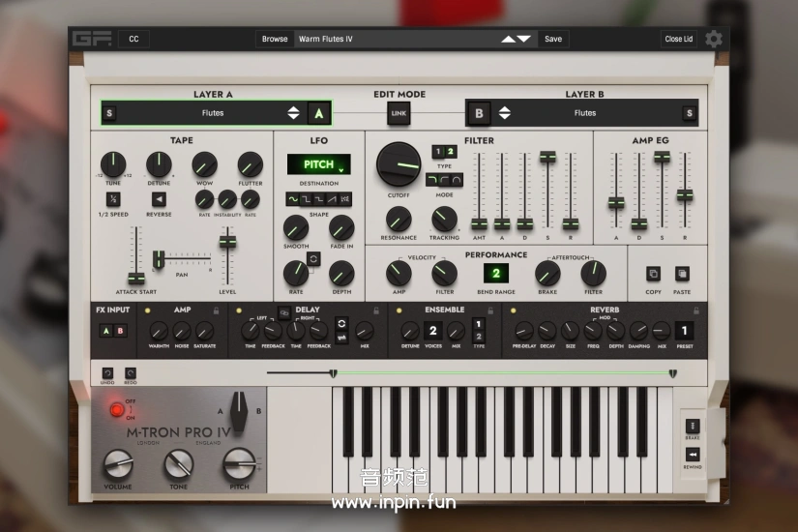
Task: Click the Brake button beside keyboard
Action: point(693,426)
